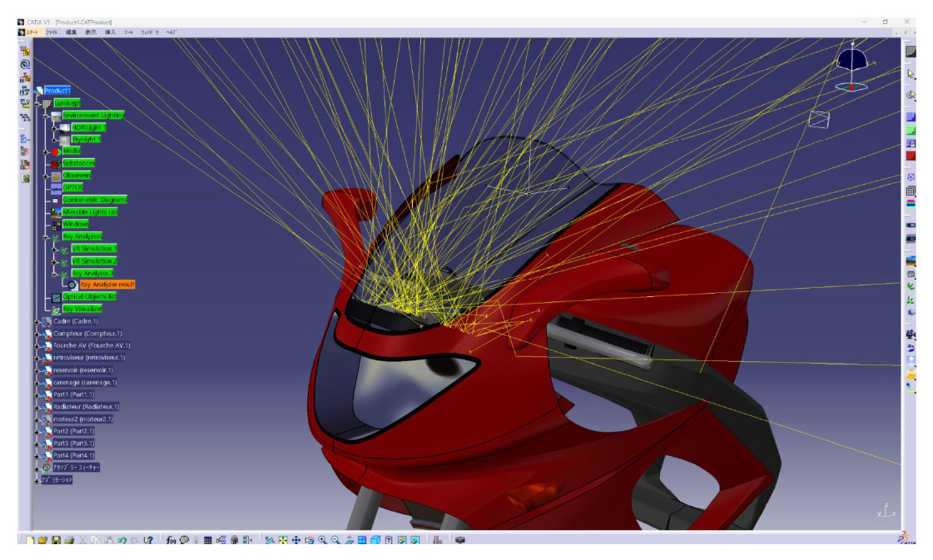Collapse the Lumicept tree node
Image resolution: width=933 pixels, height=560 pixels.
coord(37,103)
